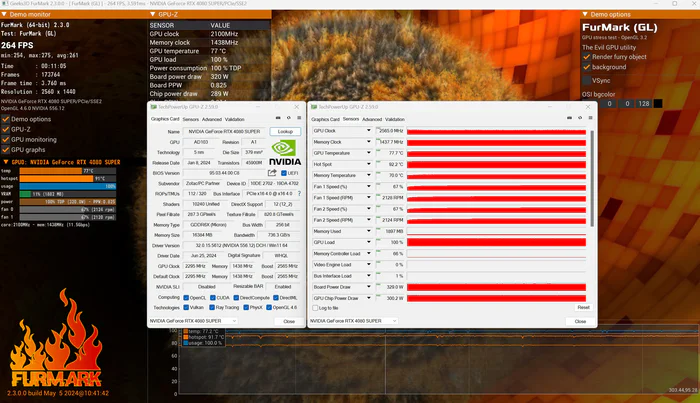Uncheck the Demo options checkbox
Viewport: 700px width, 403px height.
coord(6,119)
